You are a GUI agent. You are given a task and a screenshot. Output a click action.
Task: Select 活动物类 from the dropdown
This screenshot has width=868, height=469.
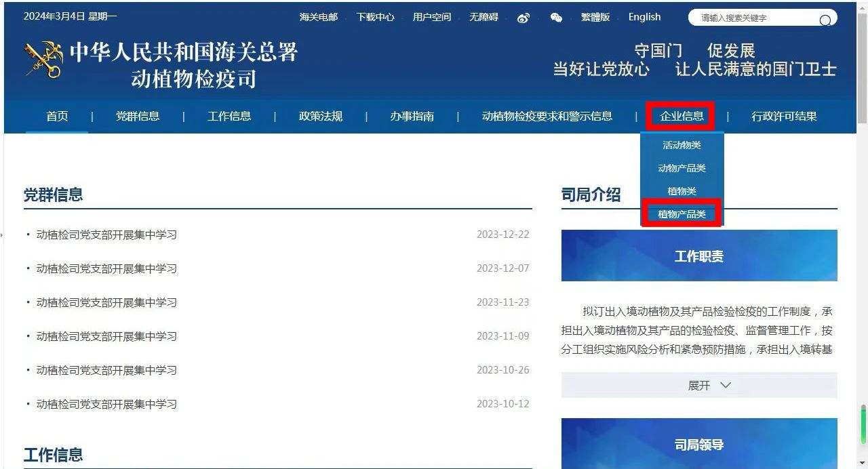tap(682, 145)
